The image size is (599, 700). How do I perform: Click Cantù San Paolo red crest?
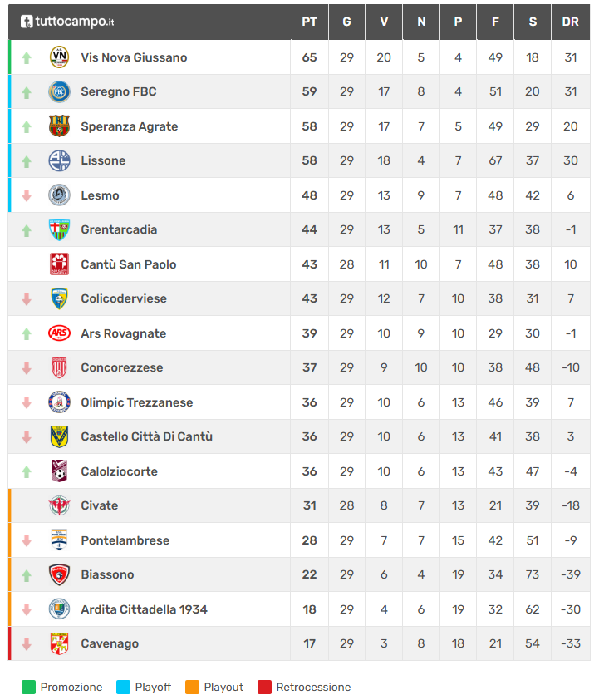pyautogui.click(x=59, y=264)
